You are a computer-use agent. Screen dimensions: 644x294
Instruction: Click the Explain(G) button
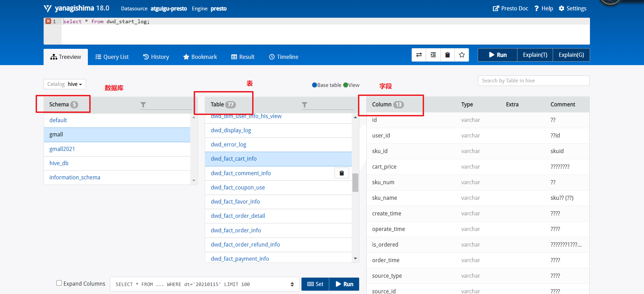[571, 55]
